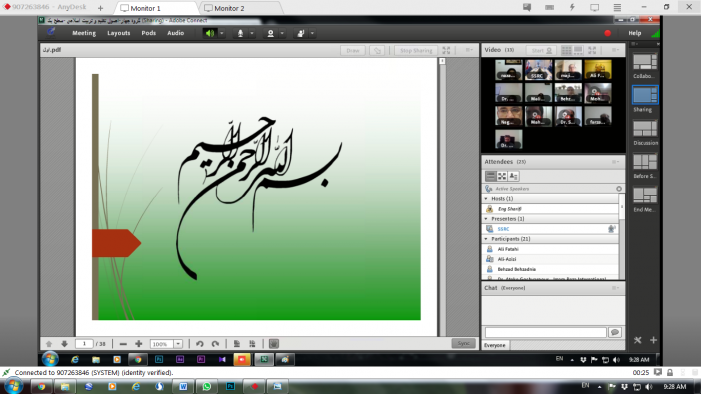This screenshot has height=394, width=701.
Task: Select the Everyone chat tab
Action: point(495,345)
